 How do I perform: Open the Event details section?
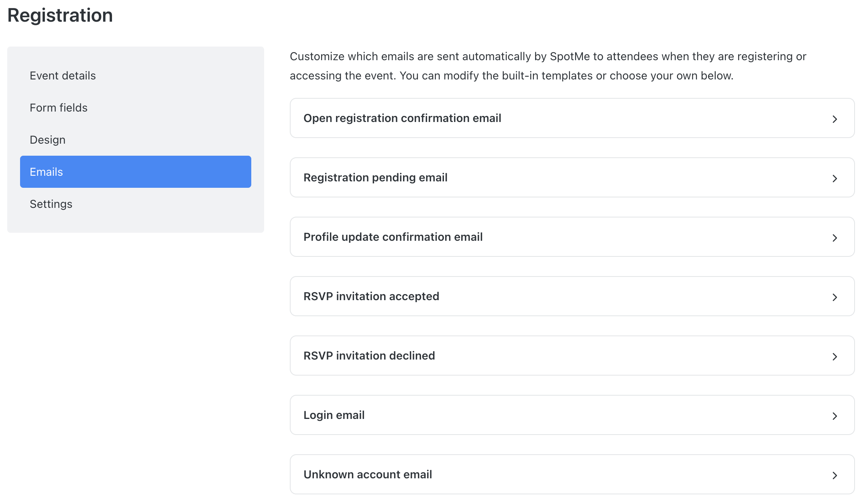click(x=62, y=75)
